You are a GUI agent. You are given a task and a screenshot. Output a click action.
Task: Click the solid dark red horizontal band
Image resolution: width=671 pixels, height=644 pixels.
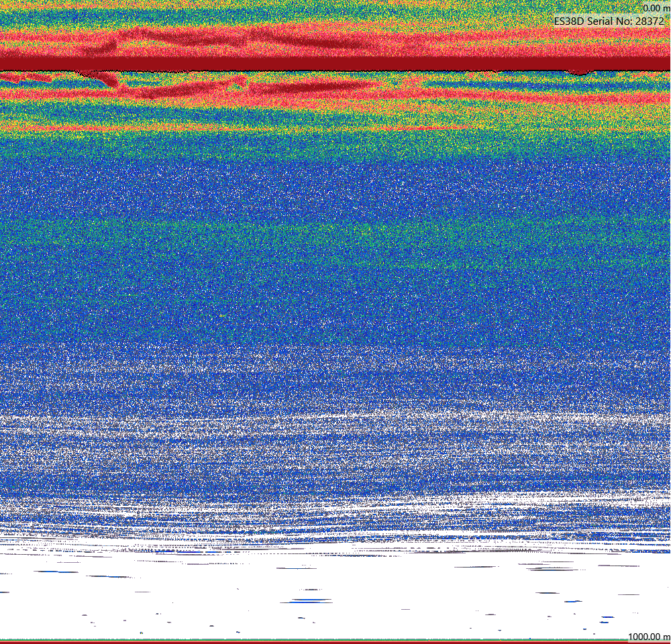tap(335, 64)
